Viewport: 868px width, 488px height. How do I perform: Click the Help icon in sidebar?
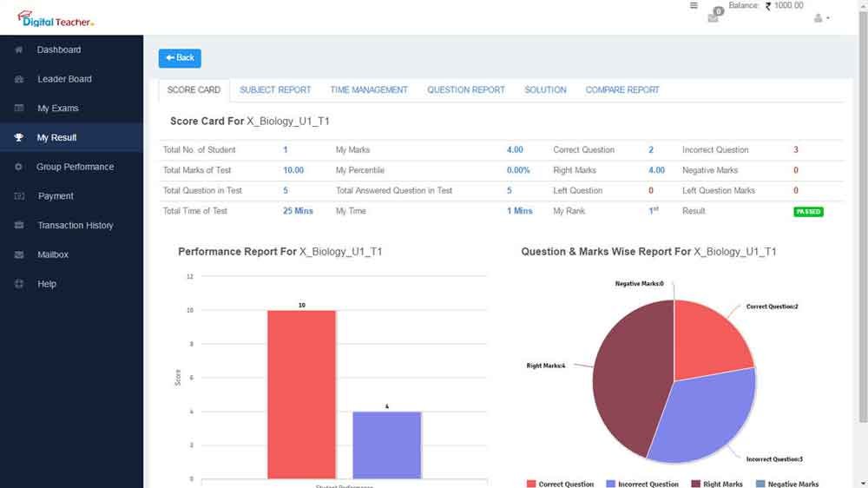point(19,284)
